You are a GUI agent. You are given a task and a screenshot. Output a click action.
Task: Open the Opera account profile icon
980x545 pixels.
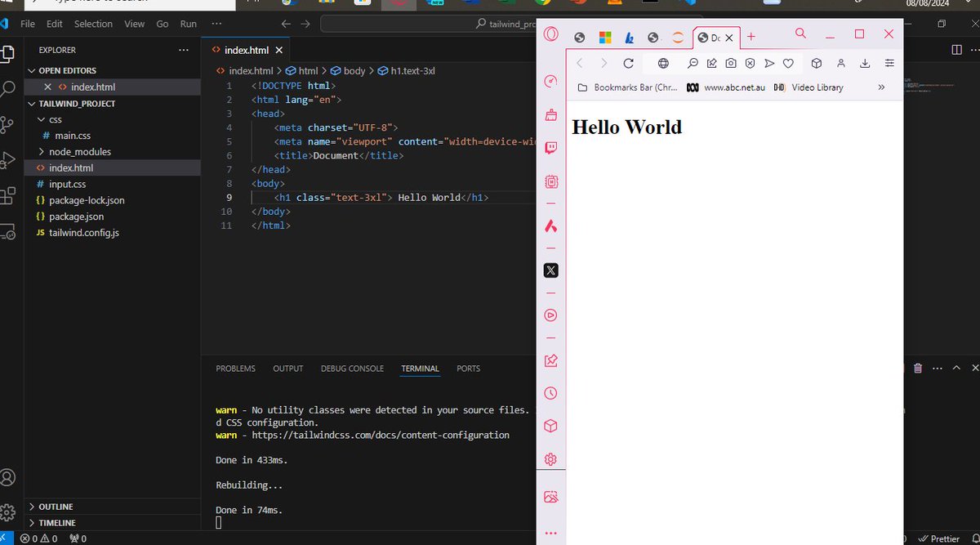point(840,63)
